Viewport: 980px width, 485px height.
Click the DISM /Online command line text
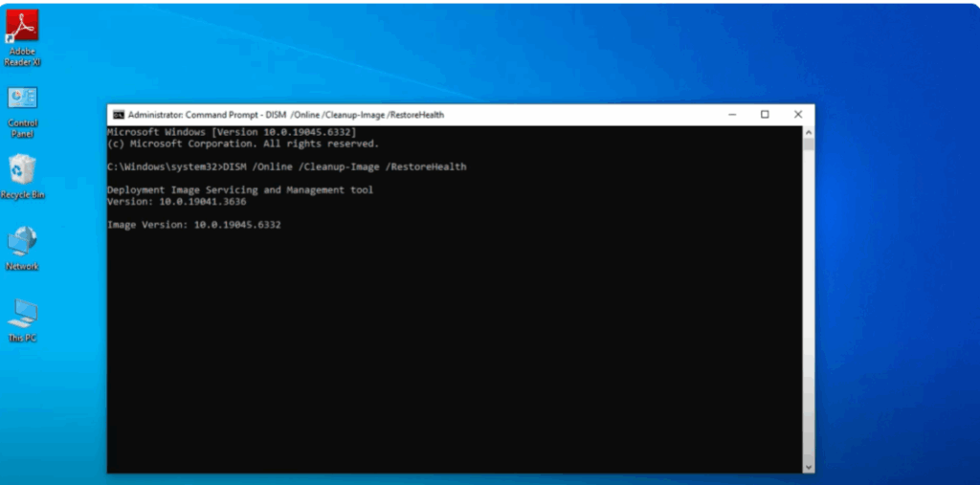click(x=287, y=166)
